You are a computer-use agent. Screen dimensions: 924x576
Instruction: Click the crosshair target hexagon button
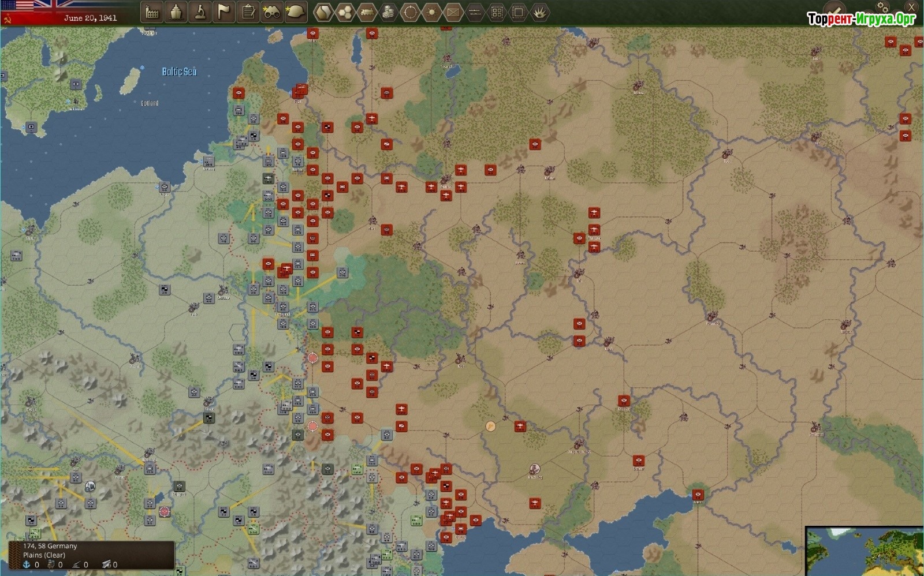point(410,12)
